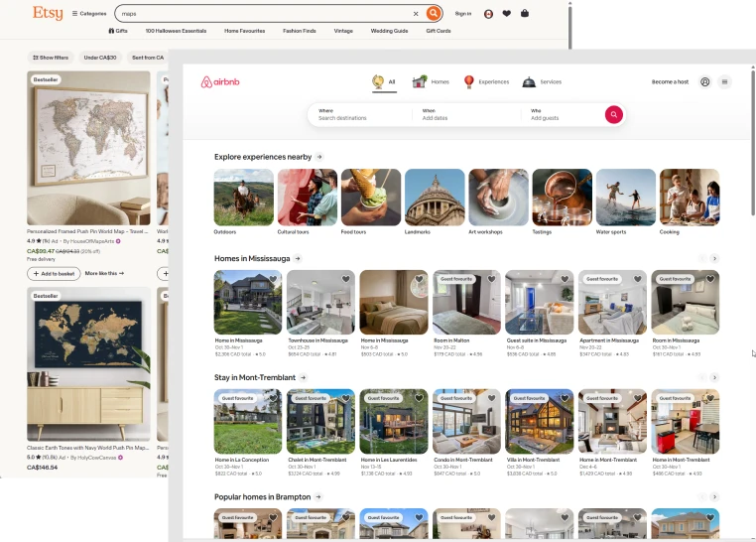Open Food tours experience thumbnail

[x=371, y=198]
